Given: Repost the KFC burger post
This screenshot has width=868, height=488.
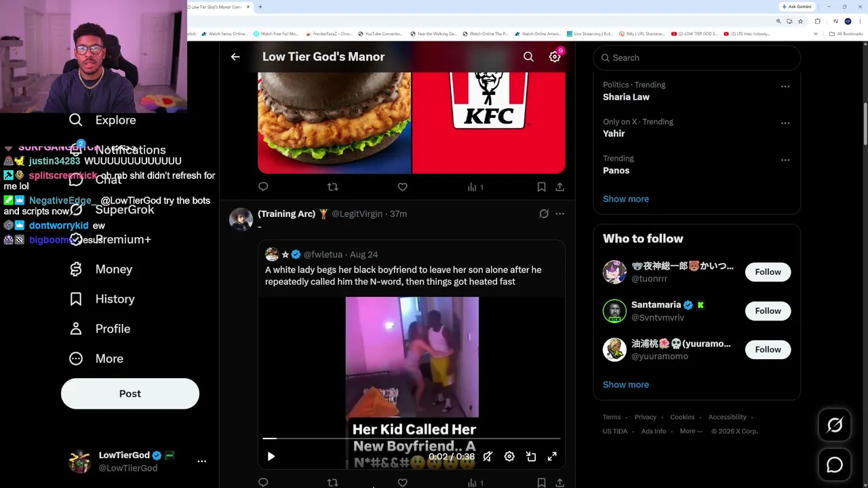Looking at the screenshot, I should point(332,187).
